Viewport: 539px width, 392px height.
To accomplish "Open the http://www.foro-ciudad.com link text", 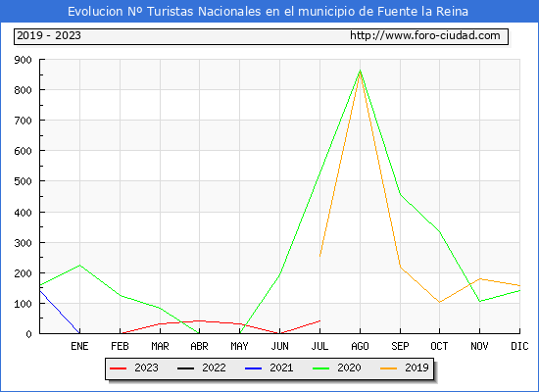I will [x=425, y=35].
